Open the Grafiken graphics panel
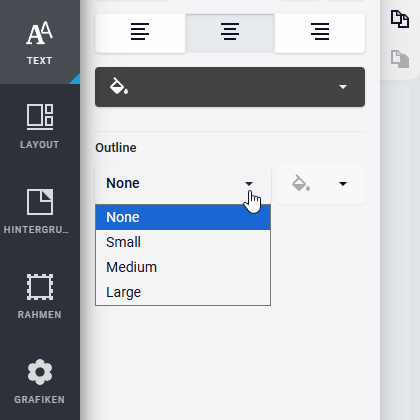This screenshot has height=420, width=420. (x=40, y=381)
